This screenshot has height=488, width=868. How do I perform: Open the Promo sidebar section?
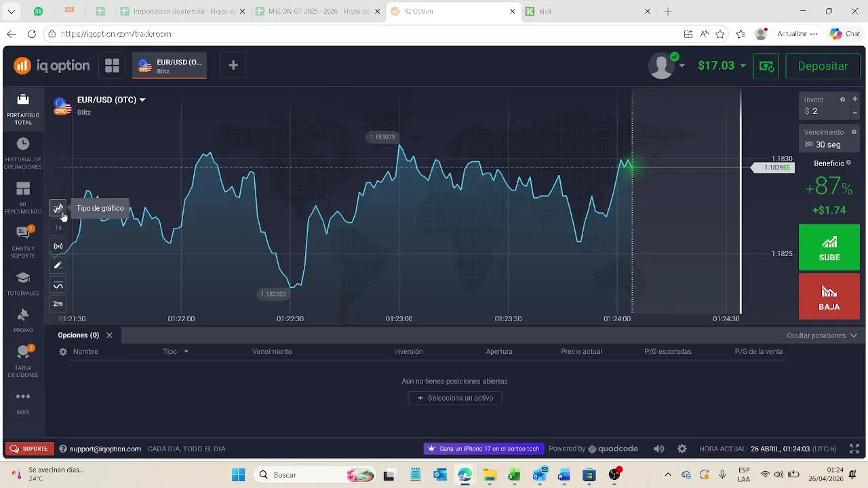coord(23,321)
